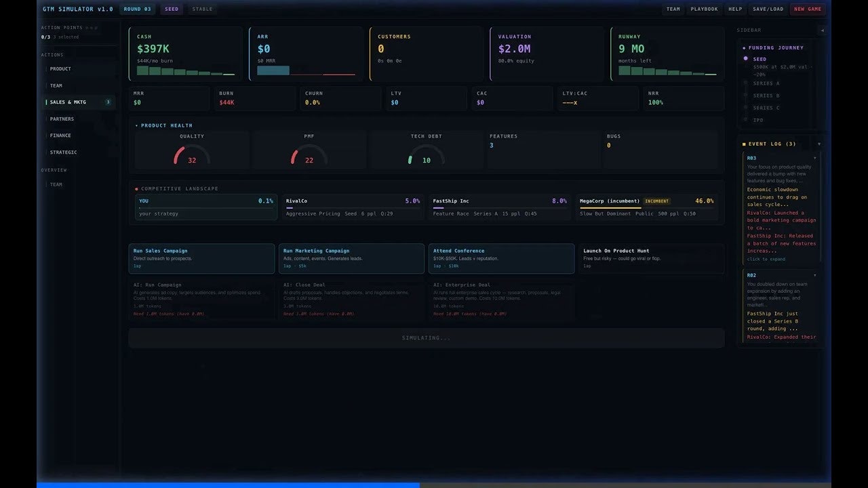Open the Event Log dropdown arrow
The image size is (868, 488).
tap(820, 144)
